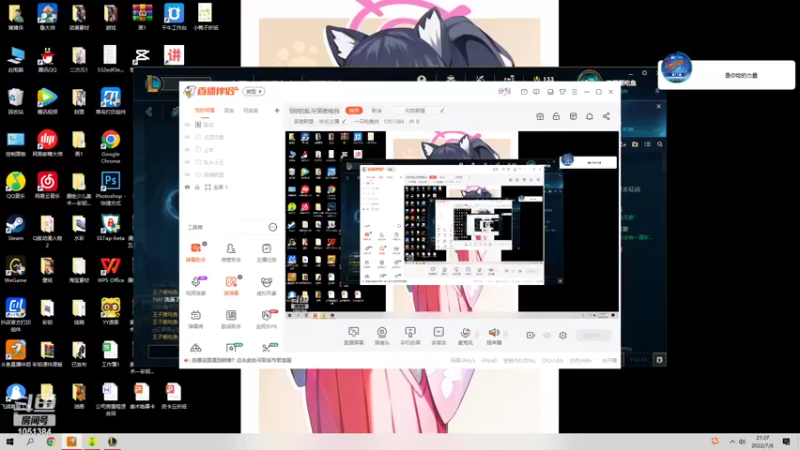Open Steam from the desktop
Image resolution: width=800 pixels, height=450 pixels.
point(15,228)
